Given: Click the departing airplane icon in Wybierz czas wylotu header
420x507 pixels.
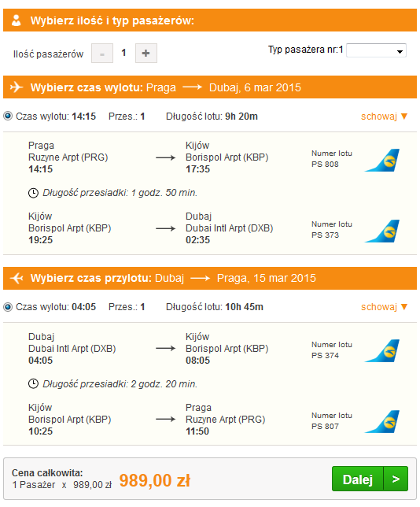Looking at the screenshot, I should (17, 87).
